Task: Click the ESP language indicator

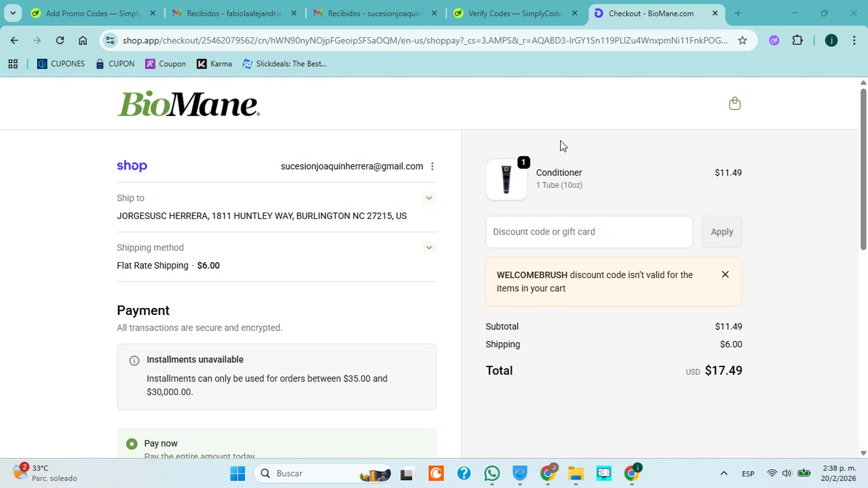Action: tap(748, 474)
